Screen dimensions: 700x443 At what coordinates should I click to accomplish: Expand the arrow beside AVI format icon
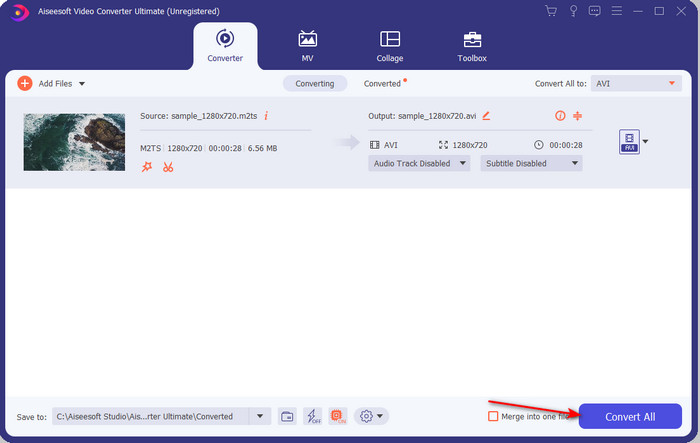(x=645, y=142)
